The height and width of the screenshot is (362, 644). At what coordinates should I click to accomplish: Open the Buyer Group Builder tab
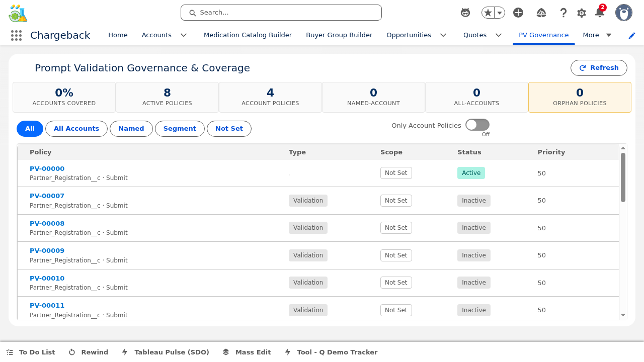tap(339, 35)
